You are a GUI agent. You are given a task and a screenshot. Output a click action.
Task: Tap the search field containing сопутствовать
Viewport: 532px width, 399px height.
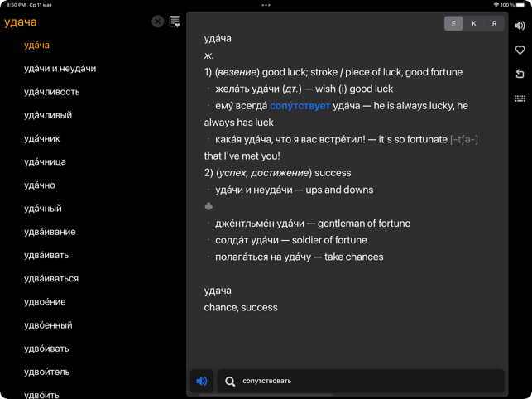[x=364, y=381]
